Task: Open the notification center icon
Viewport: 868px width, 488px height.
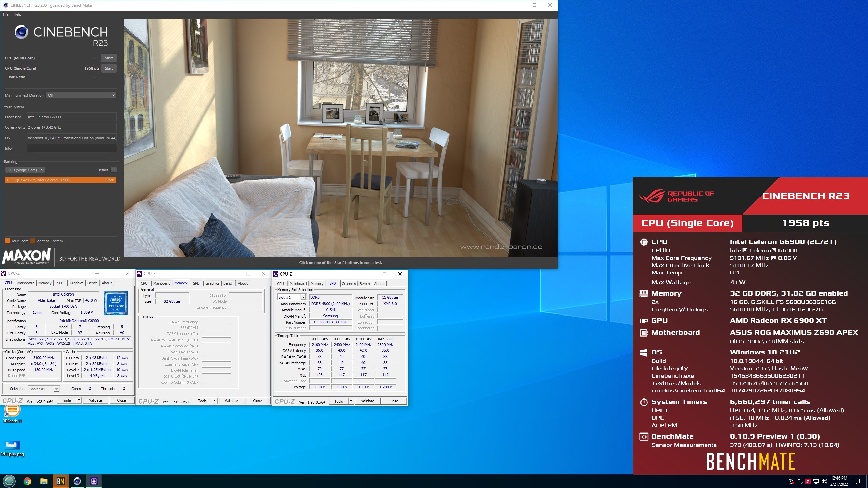Action: point(857,481)
